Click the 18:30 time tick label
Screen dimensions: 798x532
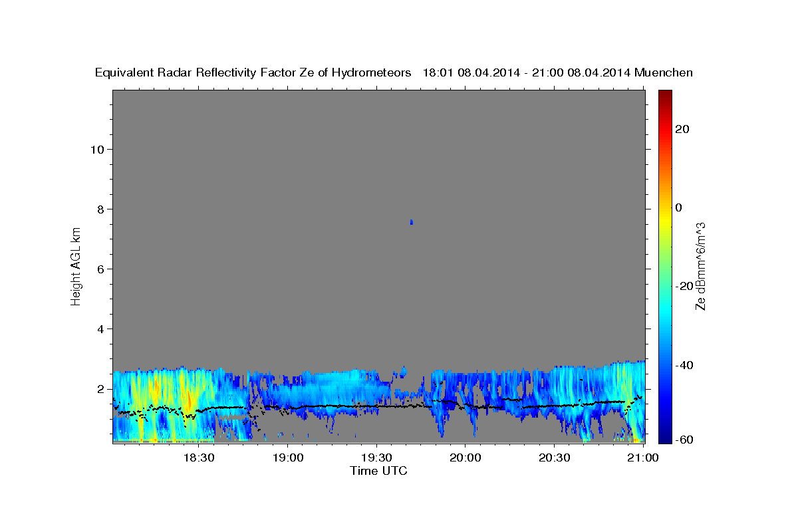[198, 458]
